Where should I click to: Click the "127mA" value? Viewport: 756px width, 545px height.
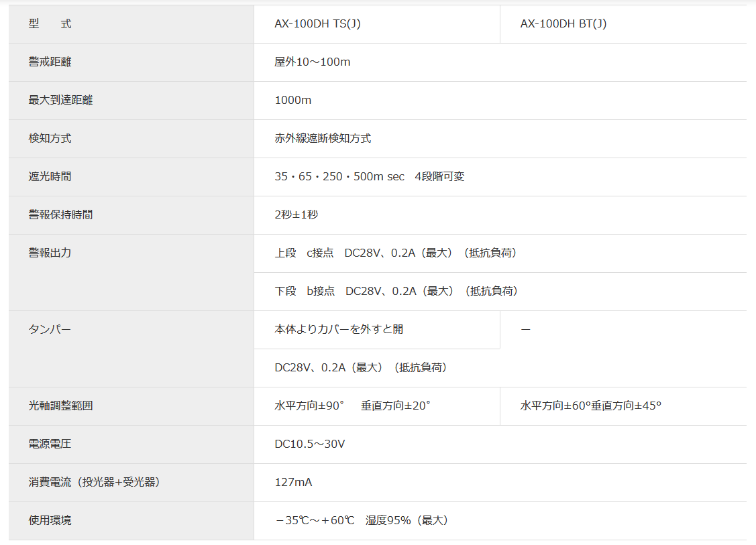pos(294,482)
